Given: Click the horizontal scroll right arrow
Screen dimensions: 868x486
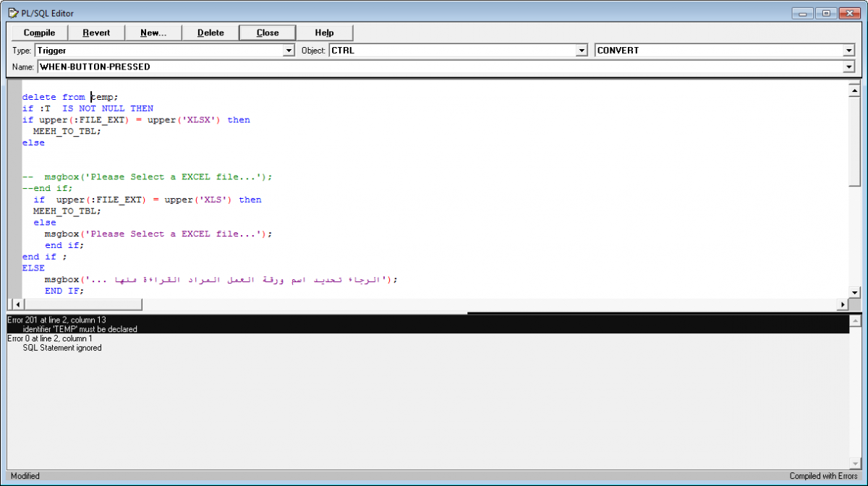Looking at the screenshot, I should click(x=842, y=304).
